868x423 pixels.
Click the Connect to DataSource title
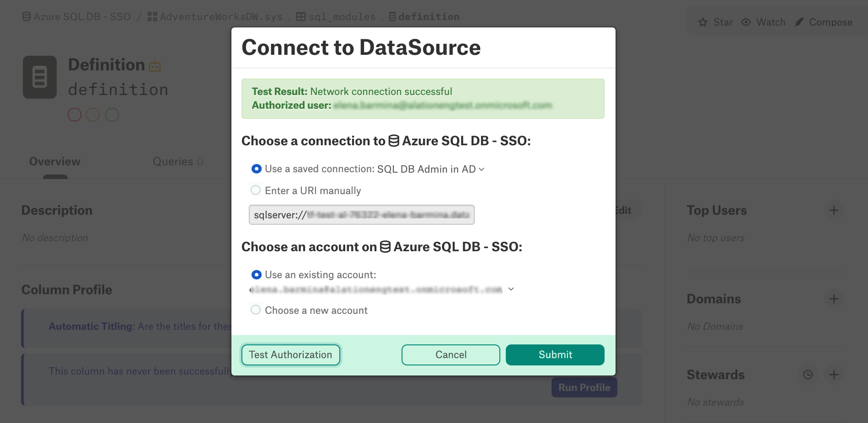click(361, 48)
